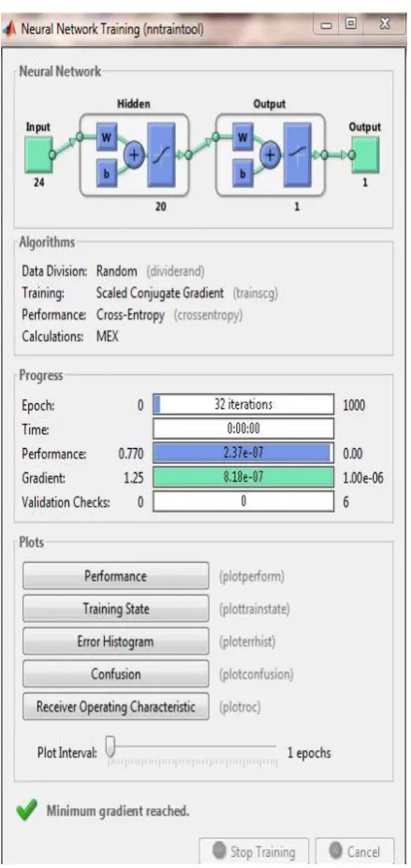Click the 'Cross-Entropy' performance text
411x868 pixels.
130,315
